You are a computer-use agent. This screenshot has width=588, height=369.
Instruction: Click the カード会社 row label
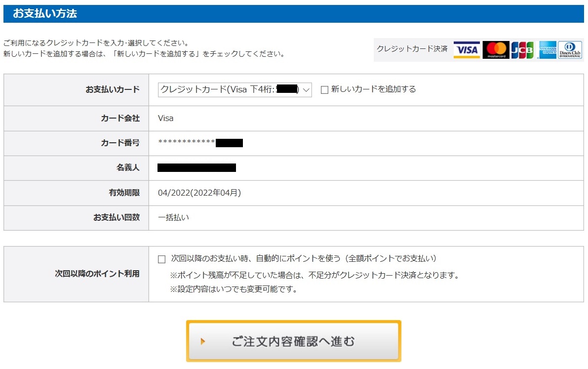120,118
